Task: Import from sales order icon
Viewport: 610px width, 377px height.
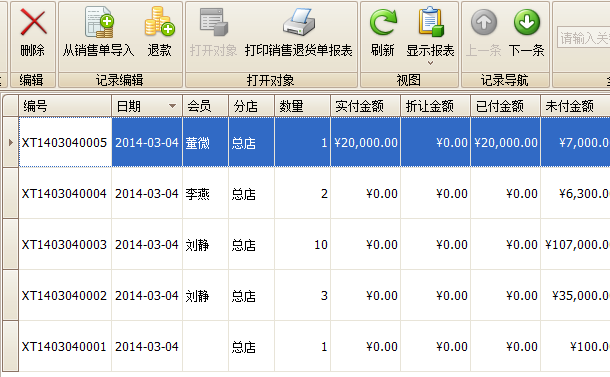Action: point(99,22)
